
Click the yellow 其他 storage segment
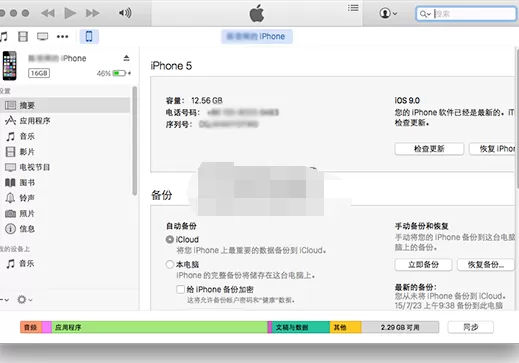coord(346,327)
